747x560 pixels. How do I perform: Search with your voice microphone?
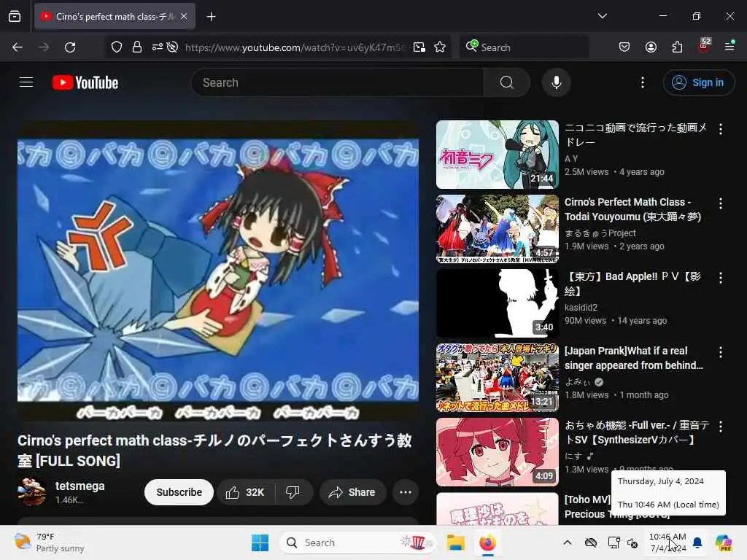[x=556, y=82]
